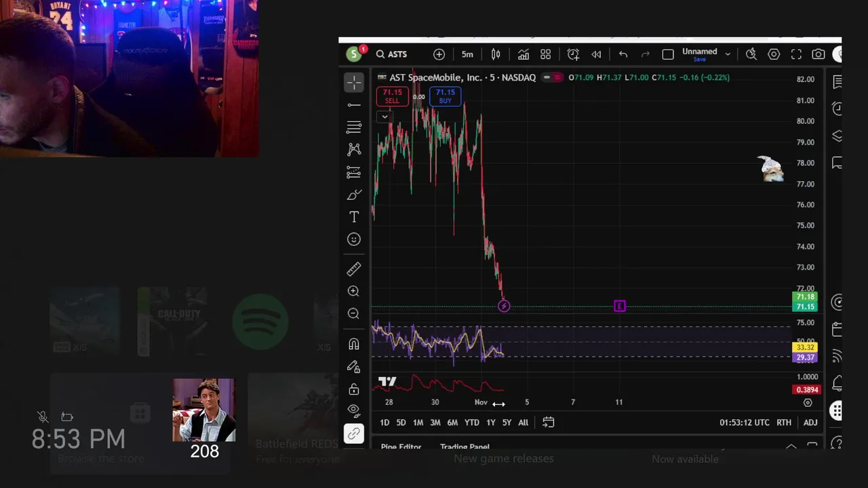Open the user profile S avatar
Viewport: 868px width, 488px height.
tap(353, 54)
